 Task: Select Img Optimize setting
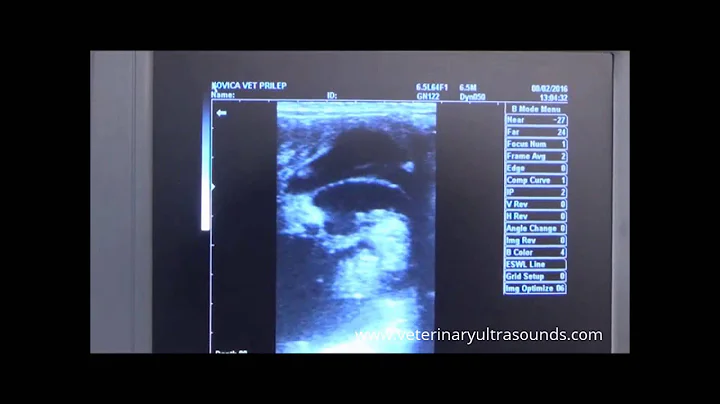(536, 288)
